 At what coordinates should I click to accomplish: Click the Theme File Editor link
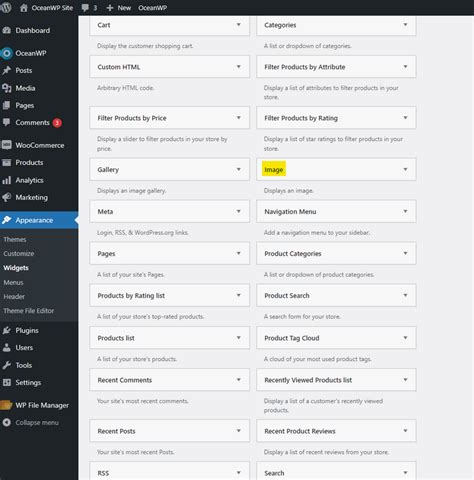click(x=29, y=311)
